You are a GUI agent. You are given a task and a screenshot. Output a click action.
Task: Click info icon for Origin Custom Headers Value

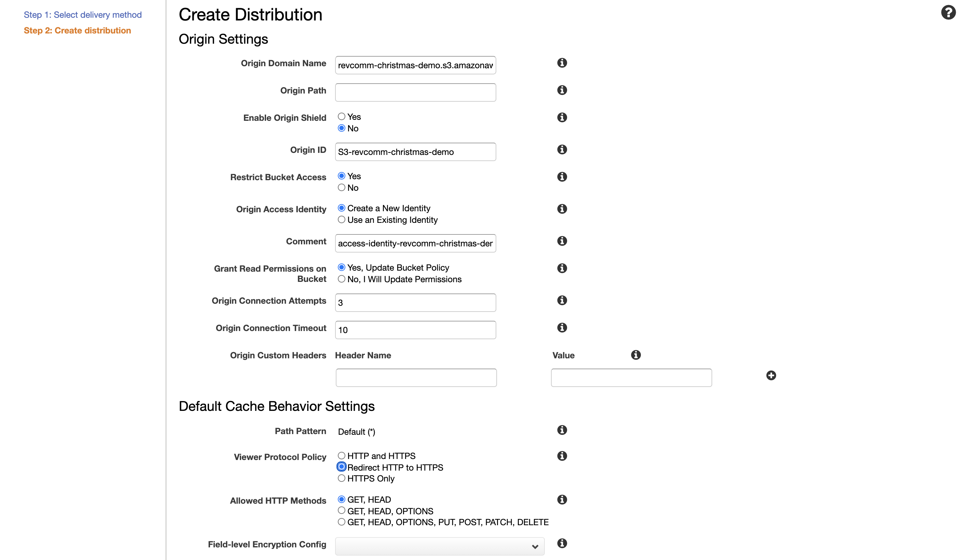coord(636,355)
